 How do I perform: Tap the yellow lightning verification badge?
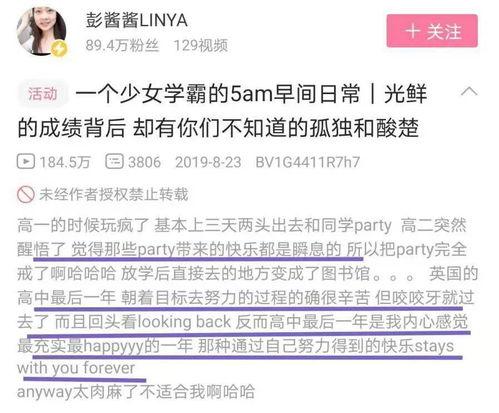point(59,49)
